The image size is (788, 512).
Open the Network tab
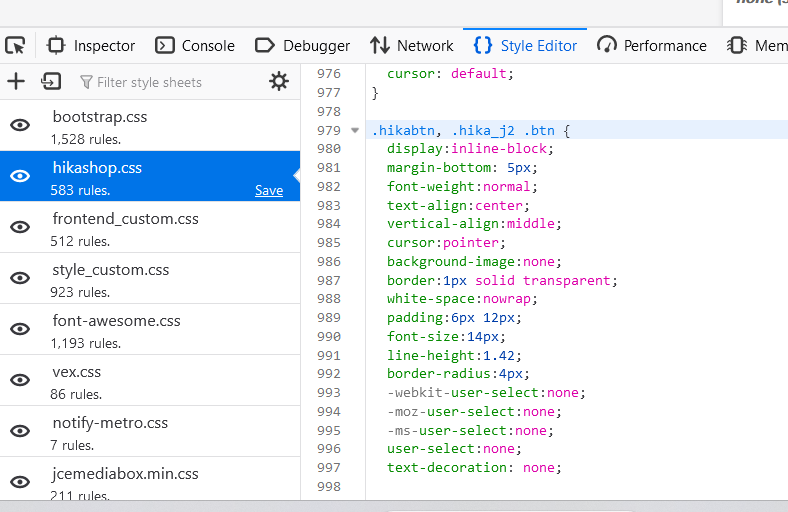tap(412, 45)
